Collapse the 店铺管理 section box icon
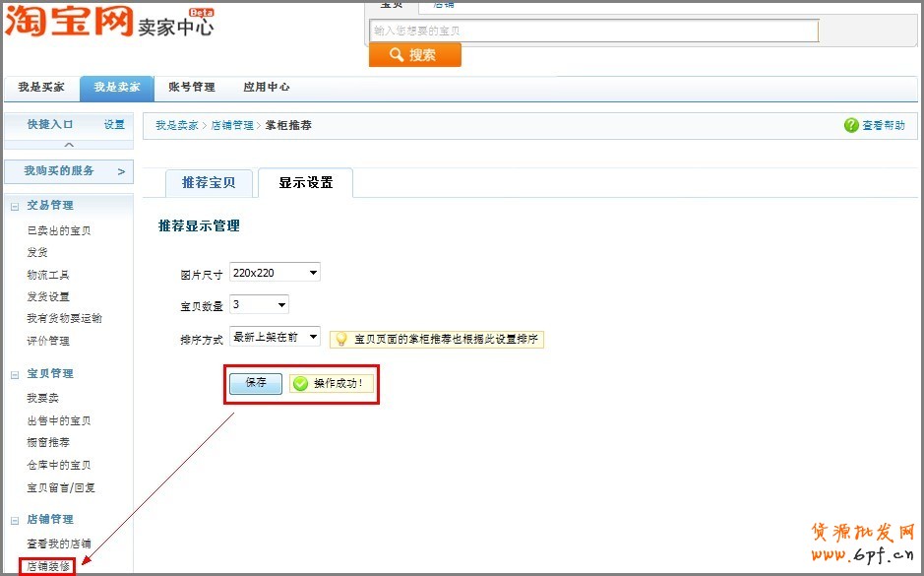924x576 pixels. (x=15, y=520)
